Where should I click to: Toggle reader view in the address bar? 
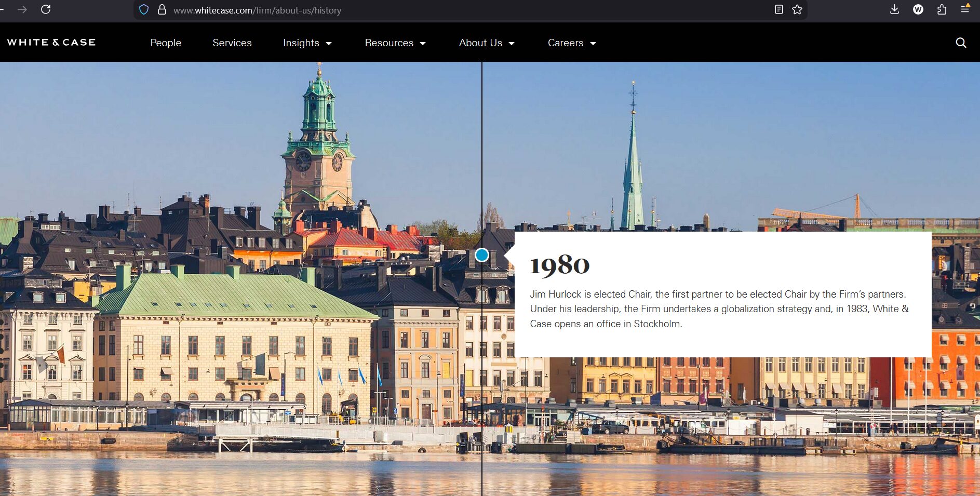point(778,9)
